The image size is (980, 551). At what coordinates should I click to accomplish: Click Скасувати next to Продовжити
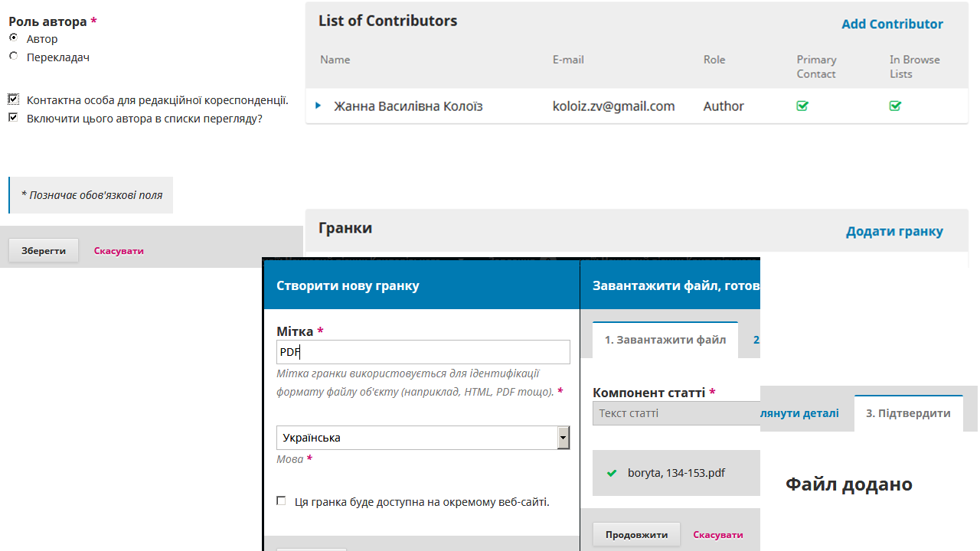point(717,534)
